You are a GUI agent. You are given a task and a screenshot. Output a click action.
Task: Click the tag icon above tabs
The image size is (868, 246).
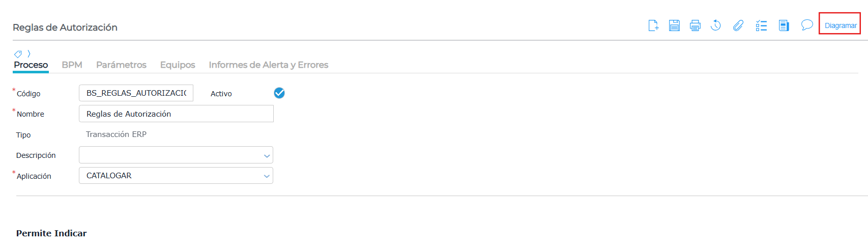(x=18, y=53)
